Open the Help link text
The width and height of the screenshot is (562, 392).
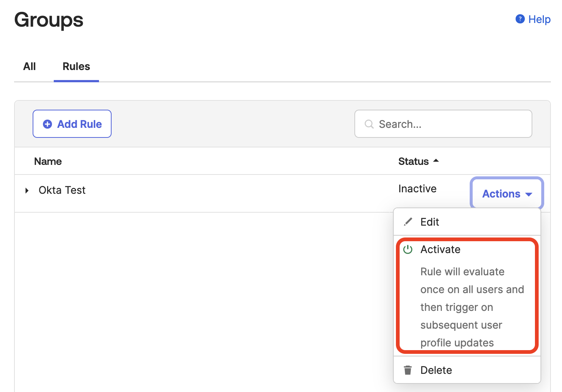point(539,19)
